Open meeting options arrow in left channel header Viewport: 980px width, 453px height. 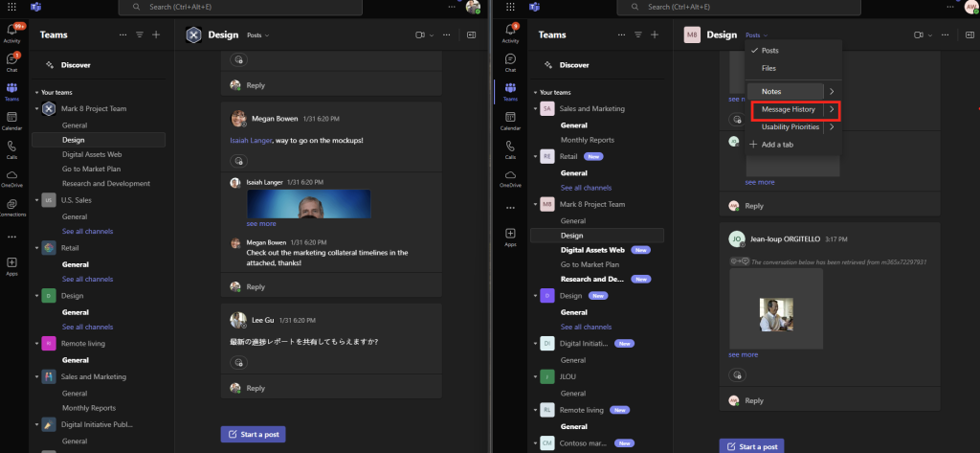(432, 35)
